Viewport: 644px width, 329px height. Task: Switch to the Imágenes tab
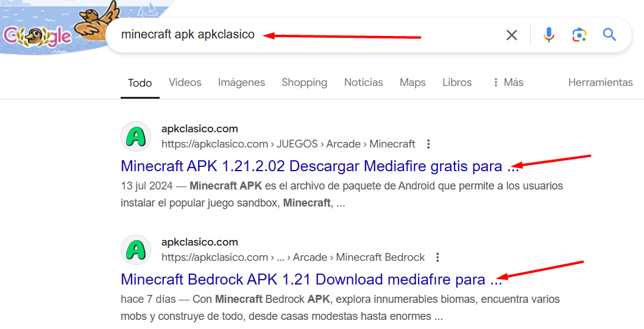click(x=241, y=83)
